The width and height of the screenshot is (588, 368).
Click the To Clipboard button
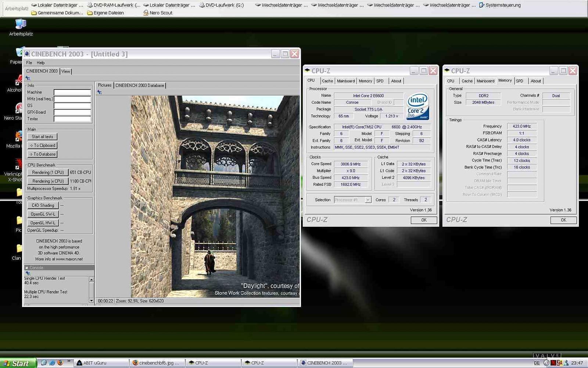click(42, 145)
